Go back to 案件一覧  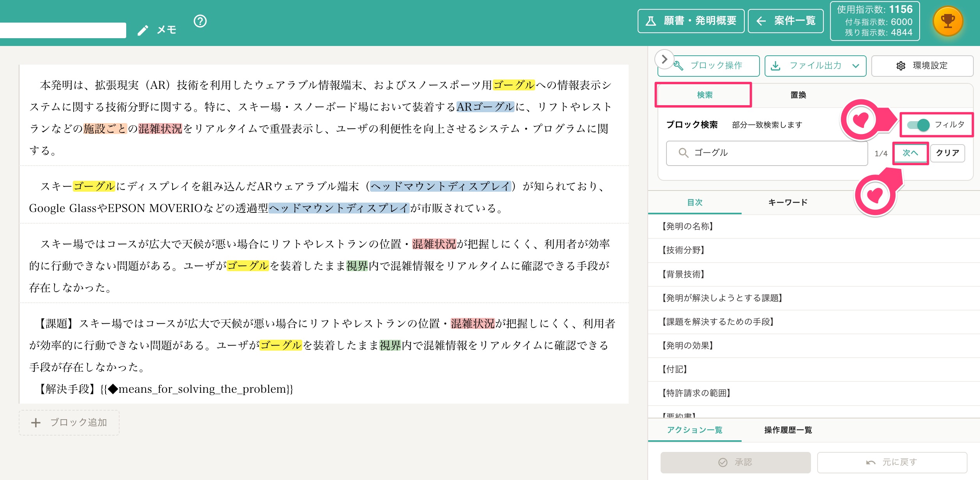tap(786, 21)
